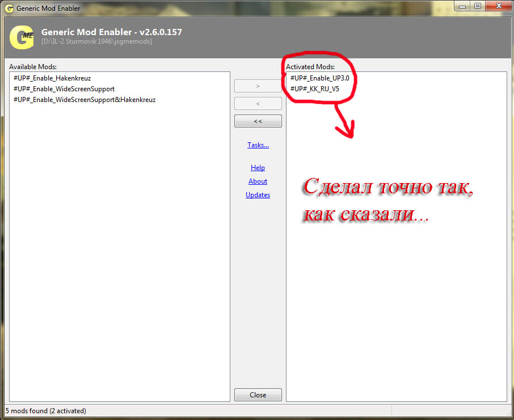Click the disable mod "<" button
The height and width of the screenshot is (420, 514).
(x=258, y=104)
